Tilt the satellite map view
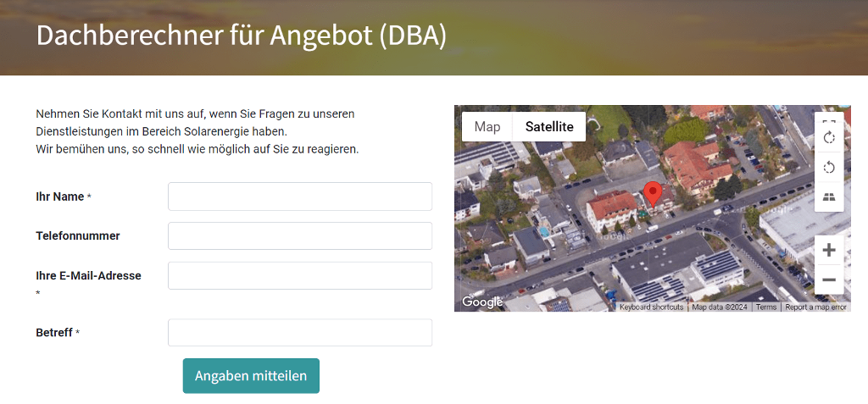The height and width of the screenshot is (404, 868). pos(829,196)
